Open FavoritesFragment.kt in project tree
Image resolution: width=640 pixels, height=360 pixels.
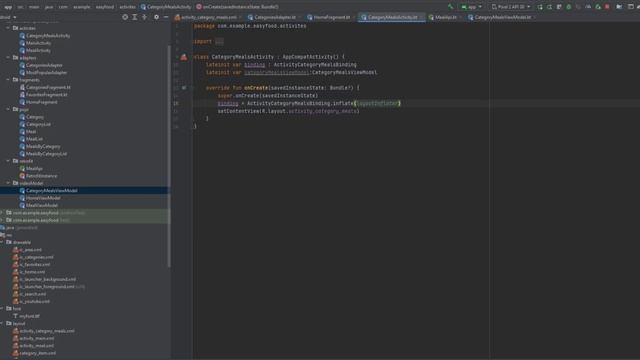click(x=43, y=94)
